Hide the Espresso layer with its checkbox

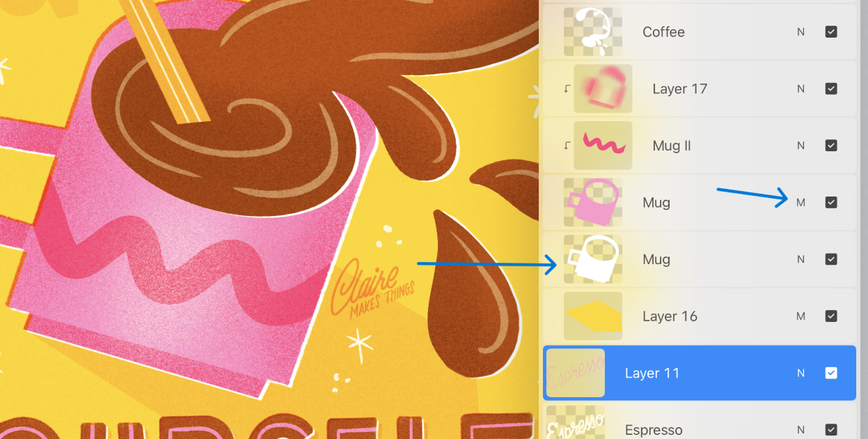pyautogui.click(x=831, y=430)
